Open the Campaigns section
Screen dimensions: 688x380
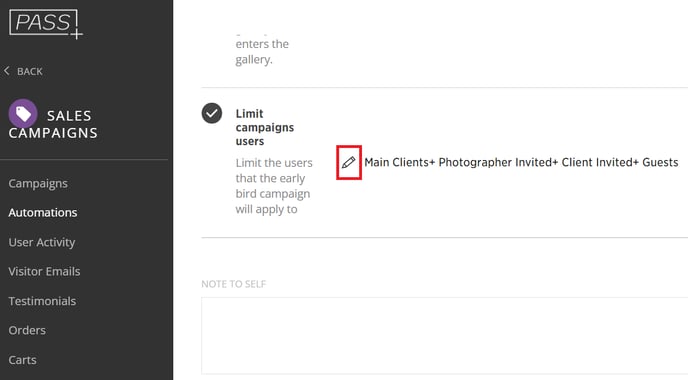point(38,183)
